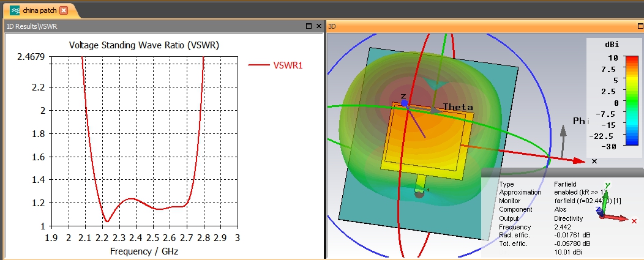Click the Abs component value

(x=560, y=209)
